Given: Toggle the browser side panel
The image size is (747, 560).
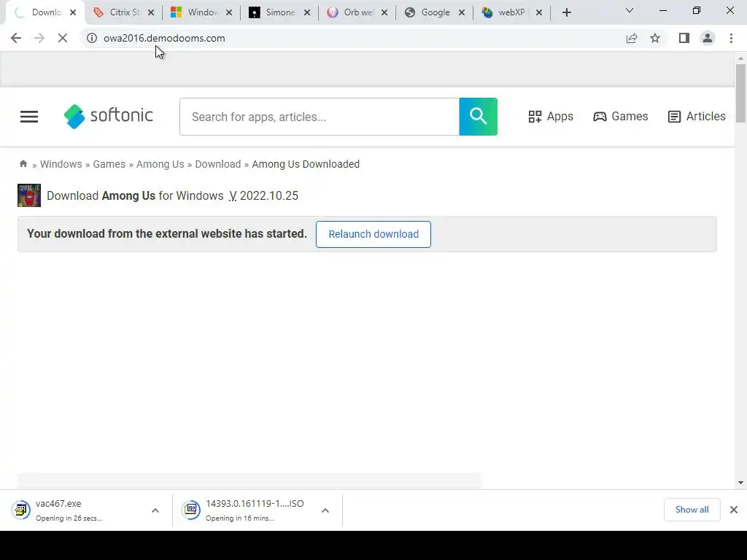Looking at the screenshot, I should [684, 38].
